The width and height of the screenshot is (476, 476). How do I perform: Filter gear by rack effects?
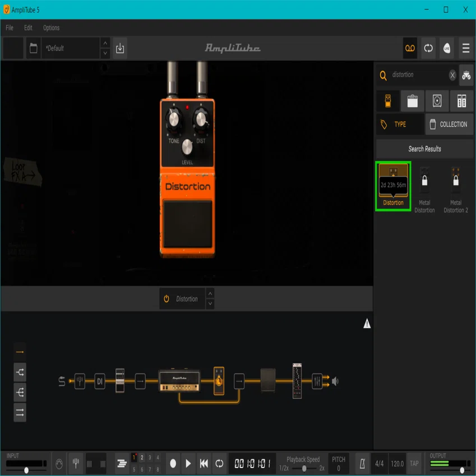pos(461,101)
